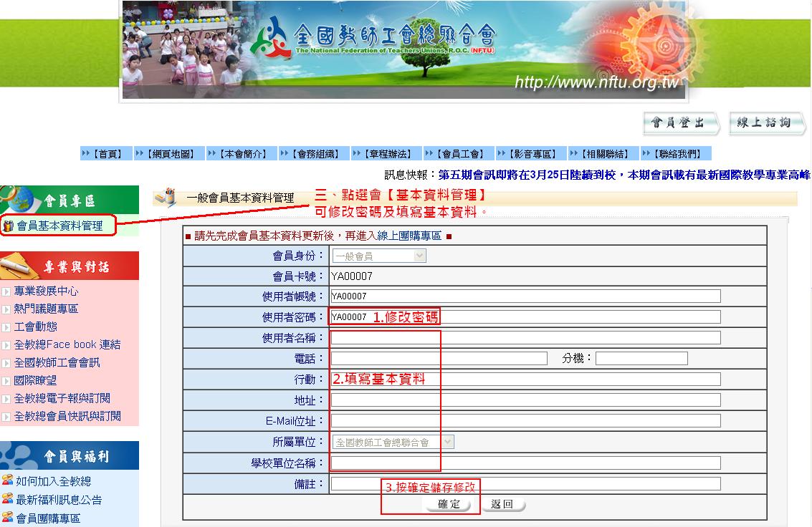Click the pencil cup icon beside 一般會員基本資料管理
812x527 pixels.
pyautogui.click(x=166, y=196)
